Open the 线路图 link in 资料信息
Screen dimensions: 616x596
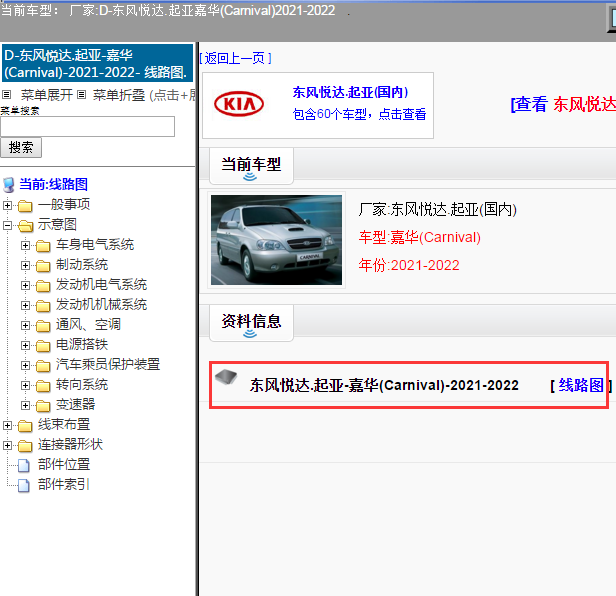coord(581,385)
